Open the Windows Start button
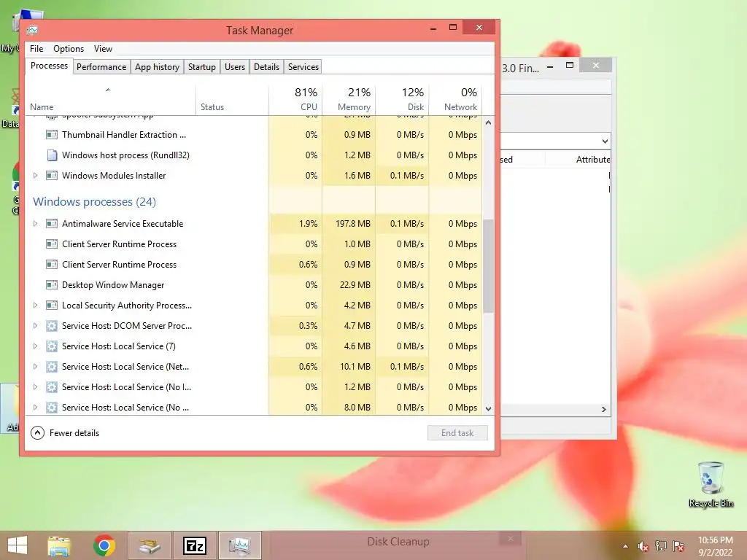 pyautogui.click(x=18, y=545)
